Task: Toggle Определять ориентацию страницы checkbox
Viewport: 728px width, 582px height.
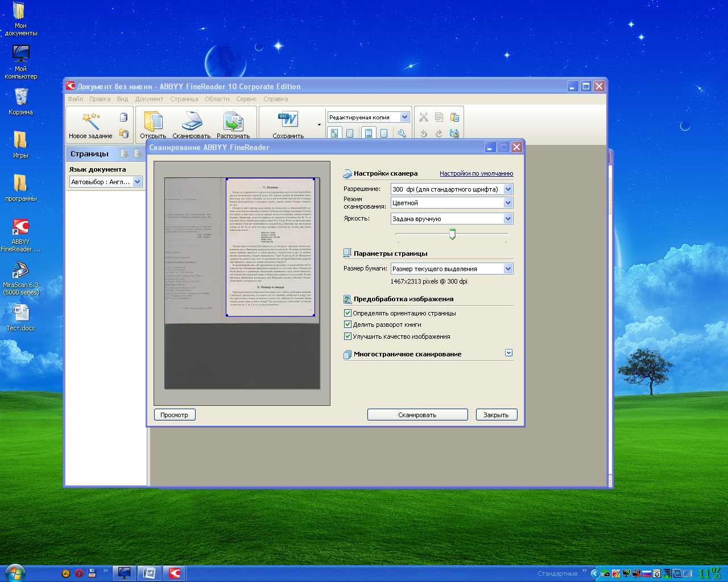Action: (348, 313)
